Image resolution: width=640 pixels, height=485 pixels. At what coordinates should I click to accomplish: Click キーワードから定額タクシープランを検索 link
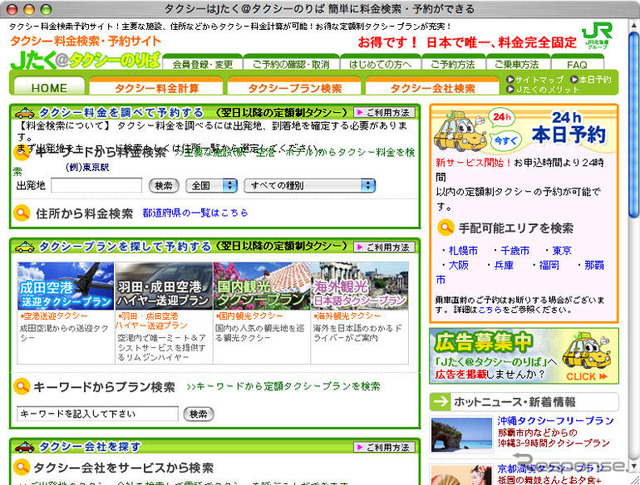(x=283, y=386)
